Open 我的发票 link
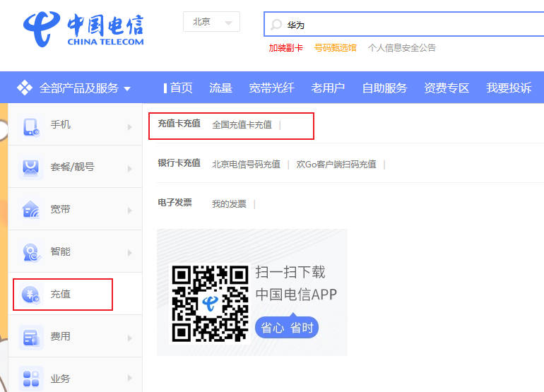 [x=229, y=204]
